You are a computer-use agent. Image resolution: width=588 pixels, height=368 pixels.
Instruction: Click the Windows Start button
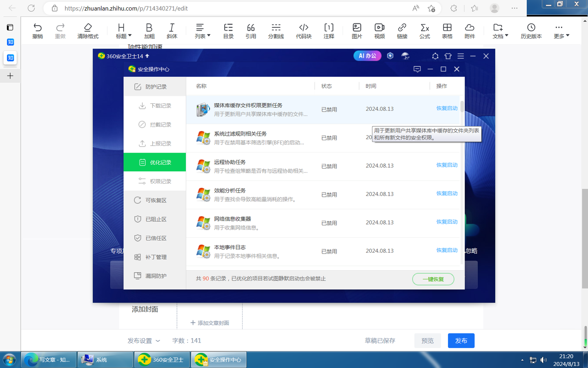pos(9,360)
